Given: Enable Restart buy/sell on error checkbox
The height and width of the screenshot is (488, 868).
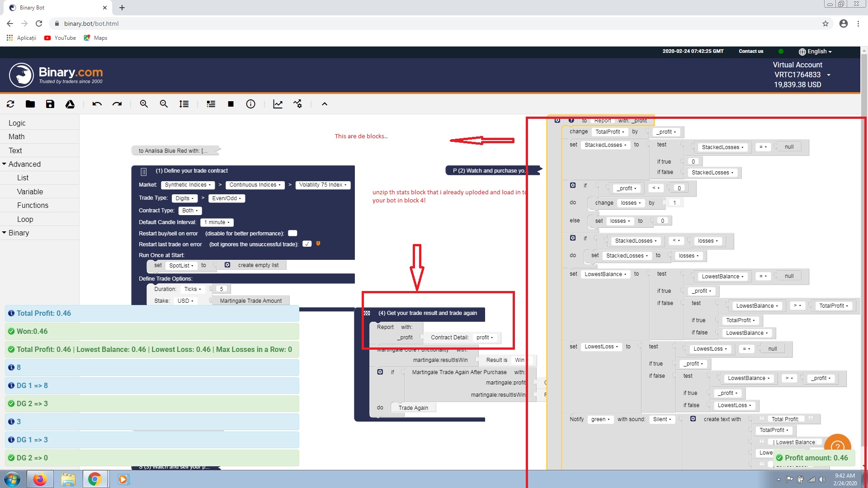Looking at the screenshot, I should pyautogui.click(x=292, y=233).
